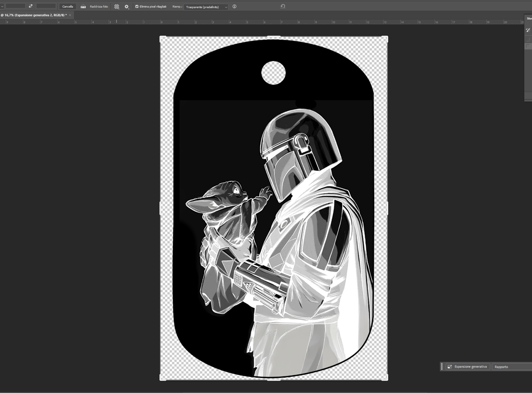Click the top-center crop edge handle
The height and width of the screenshot is (393, 532).
pyautogui.click(x=274, y=37)
